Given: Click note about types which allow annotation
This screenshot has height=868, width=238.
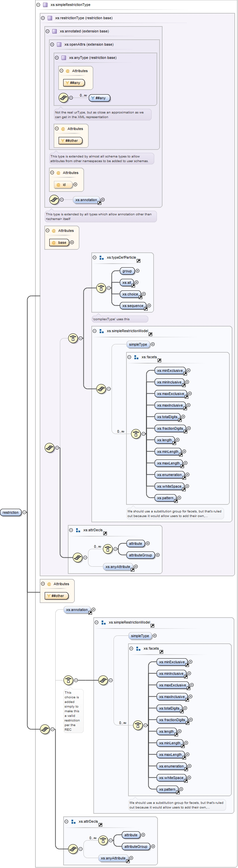Looking at the screenshot, I should (x=100, y=216).
